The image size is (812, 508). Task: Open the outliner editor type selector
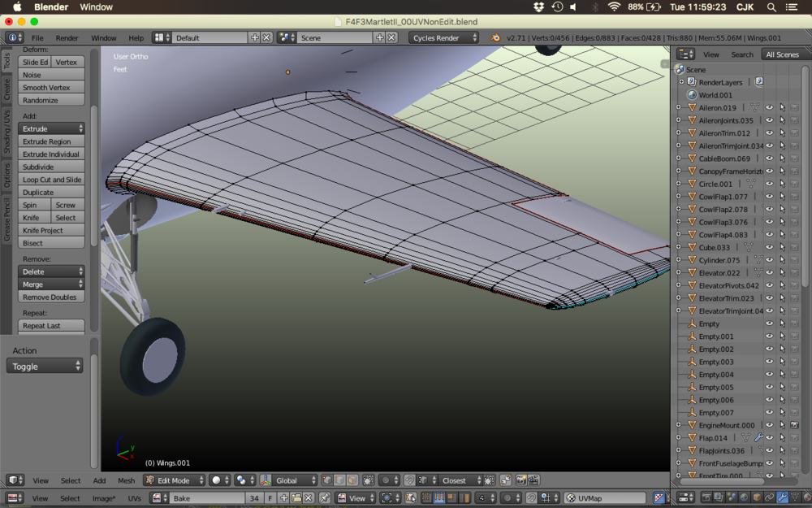pyautogui.click(x=686, y=54)
